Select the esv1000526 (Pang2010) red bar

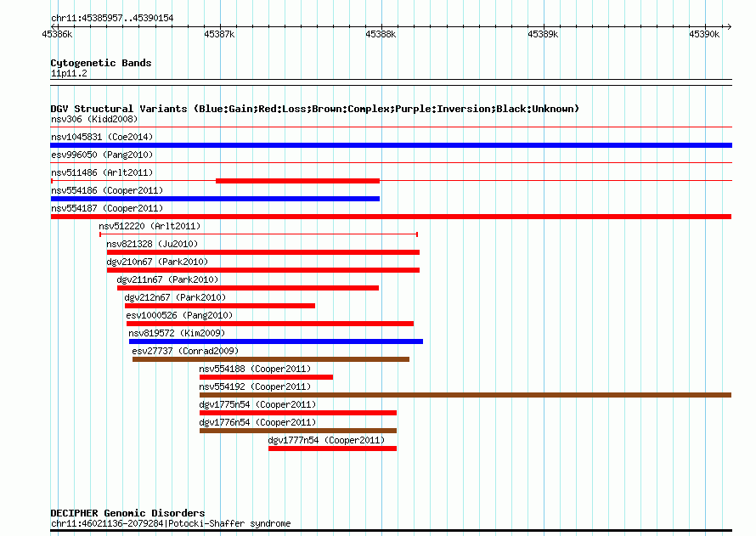pyautogui.click(x=270, y=324)
